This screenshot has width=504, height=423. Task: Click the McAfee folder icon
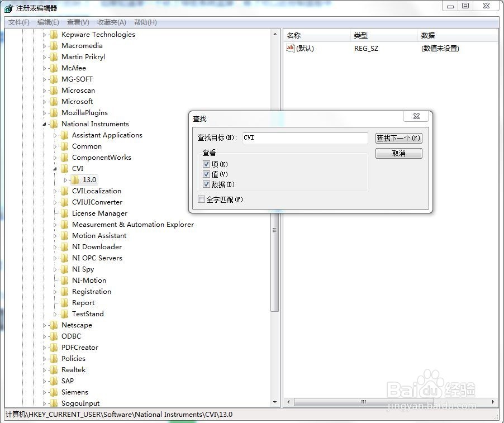coord(54,68)
